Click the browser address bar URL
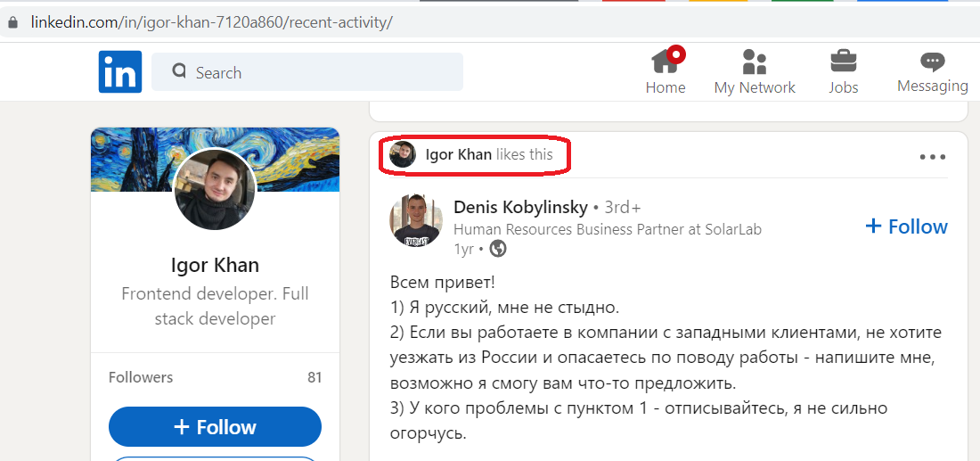The width and height of the screenshot is (980, 461). click(212, 23)
